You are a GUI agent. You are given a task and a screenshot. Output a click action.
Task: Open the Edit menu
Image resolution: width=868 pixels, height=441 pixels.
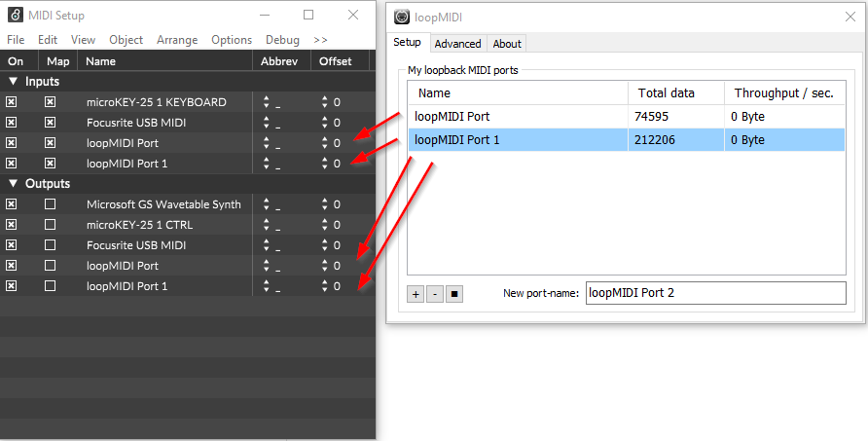coord(48,40)
